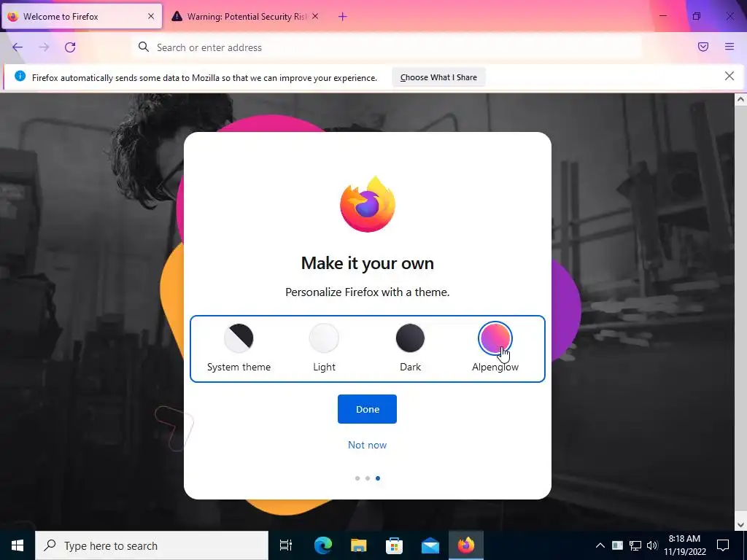Open the Save to Pocket icon
This screenshot has width=747, height=560.
click(x=703, y=47)
